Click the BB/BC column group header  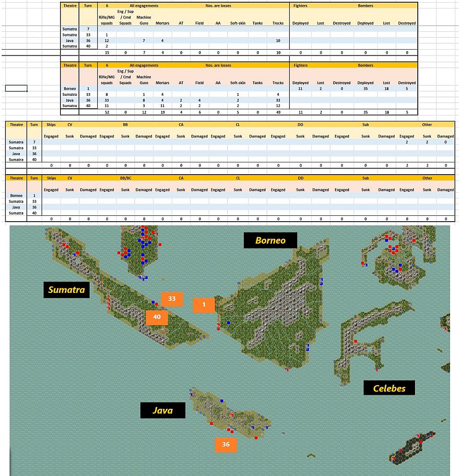tap(126, 178)
